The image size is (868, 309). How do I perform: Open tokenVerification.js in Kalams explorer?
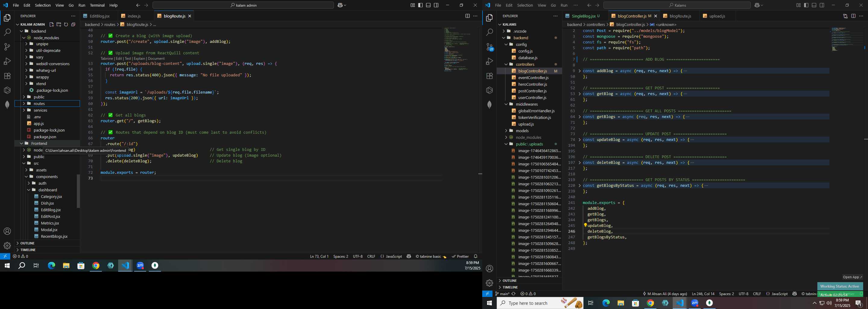point(534,117)
